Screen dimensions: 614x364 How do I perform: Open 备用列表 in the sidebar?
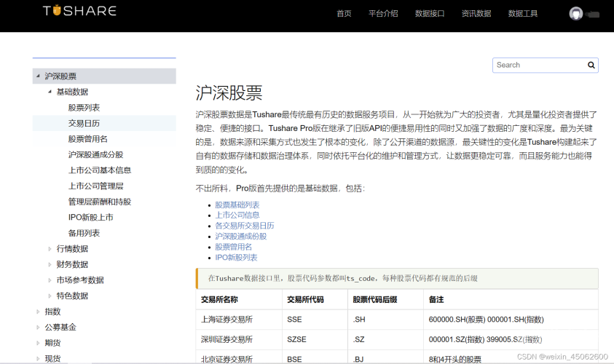(84, 233)
